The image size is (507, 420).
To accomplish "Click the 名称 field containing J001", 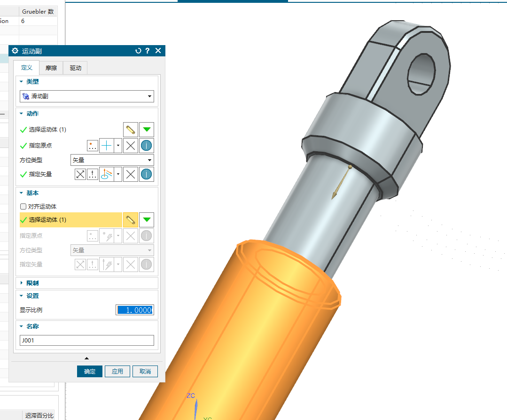I will click(87, 341).
